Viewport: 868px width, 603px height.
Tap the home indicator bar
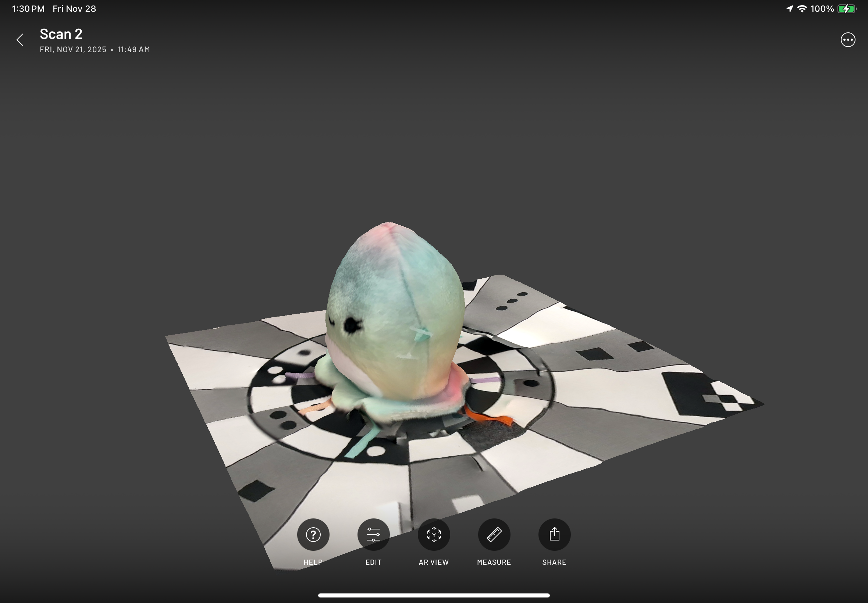[x=433, y=595]
